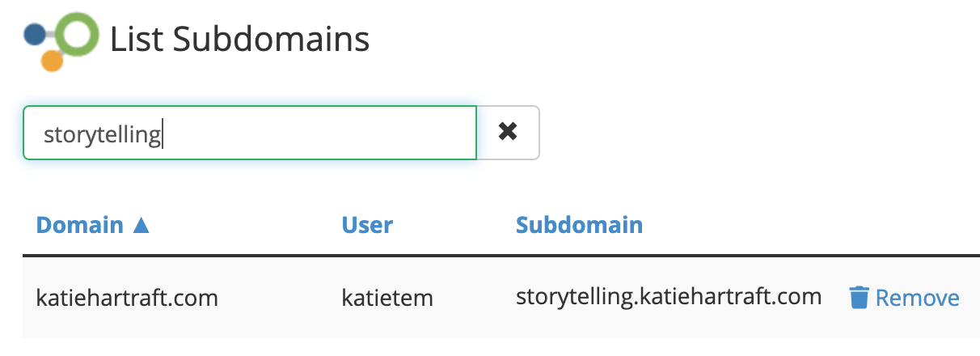The image size is (980, 356).
Task: Sort by the User column header
Action: (367, 224)
